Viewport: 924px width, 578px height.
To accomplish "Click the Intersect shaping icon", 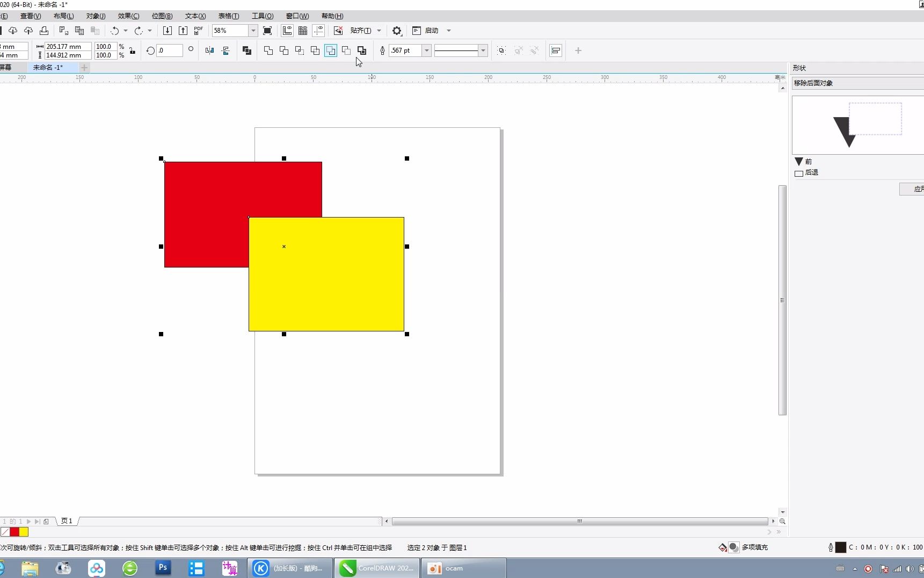I will [x=300, y=50].
